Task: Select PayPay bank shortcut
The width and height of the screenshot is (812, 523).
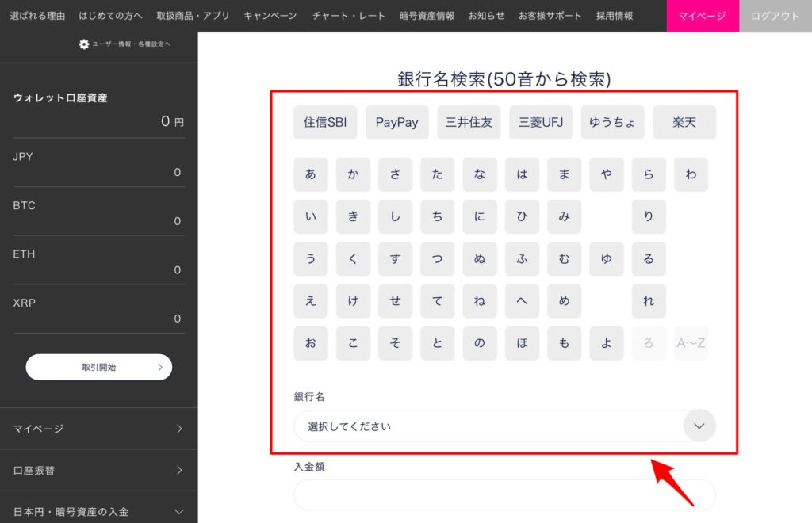Action: coord(397,123)
